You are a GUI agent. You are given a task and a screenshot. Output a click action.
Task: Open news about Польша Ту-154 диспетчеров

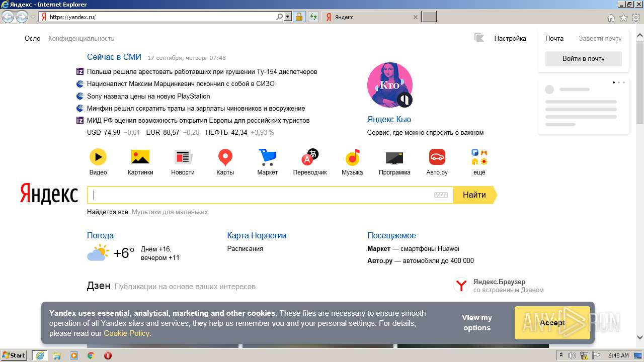202,72
